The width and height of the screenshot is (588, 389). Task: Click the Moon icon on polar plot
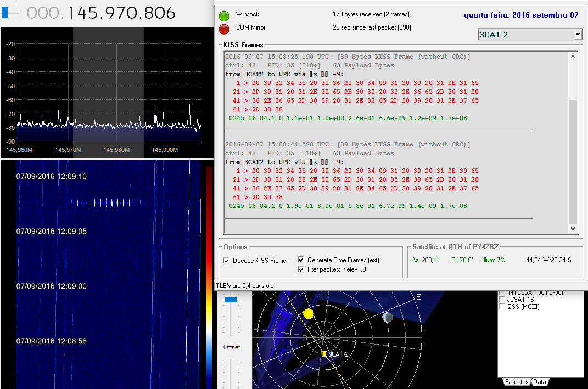[x=388, y=318]
